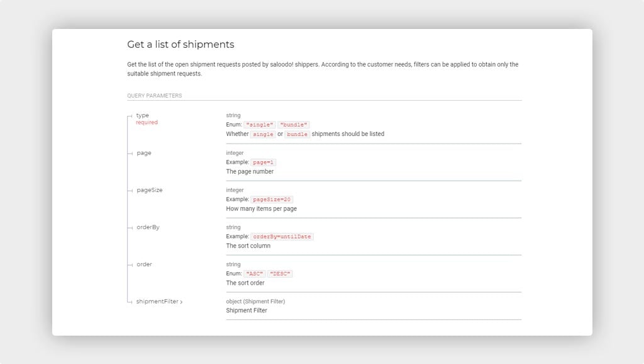Select the pageSize=20 example code
Image resolution: width=644 pixels, height=364 pixels.
click(x=272, y=200)
